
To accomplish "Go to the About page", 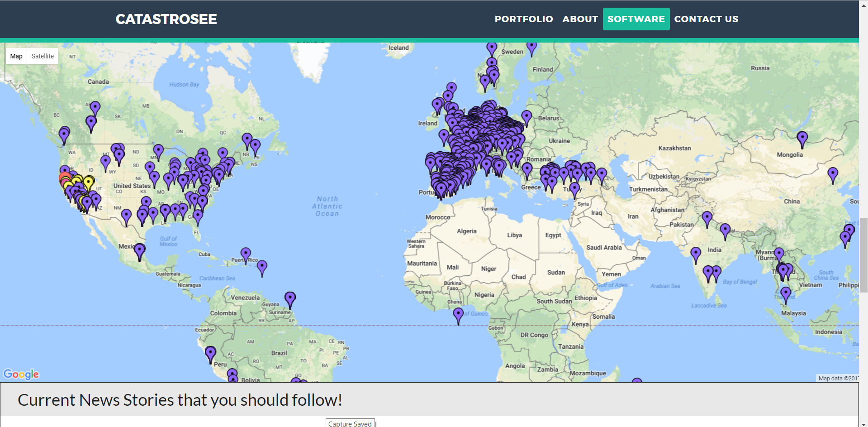I will (580, 19).
